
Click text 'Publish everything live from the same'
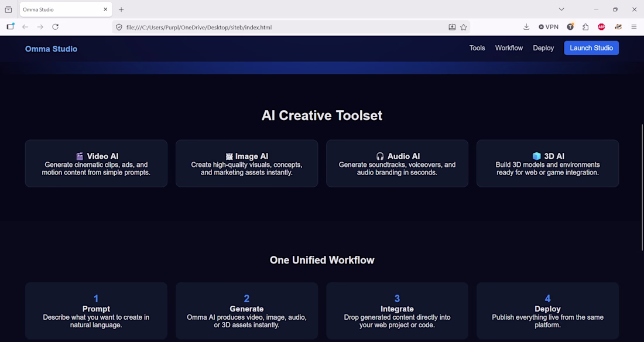click(x=547, y=317)
